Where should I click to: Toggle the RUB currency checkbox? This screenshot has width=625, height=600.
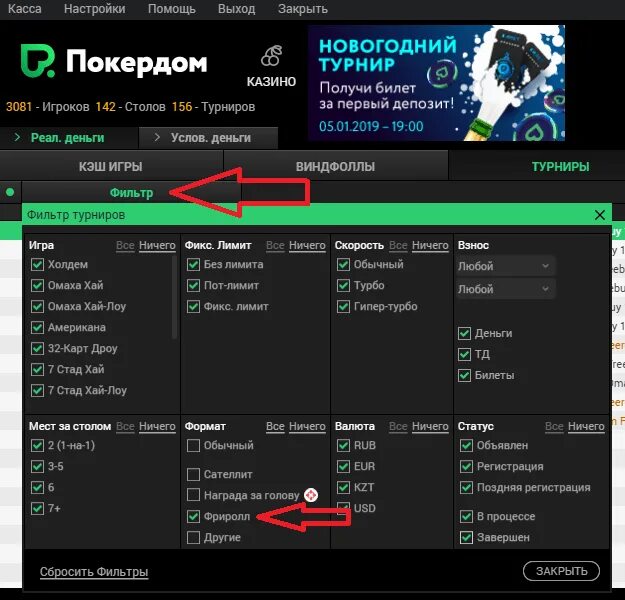343,445
